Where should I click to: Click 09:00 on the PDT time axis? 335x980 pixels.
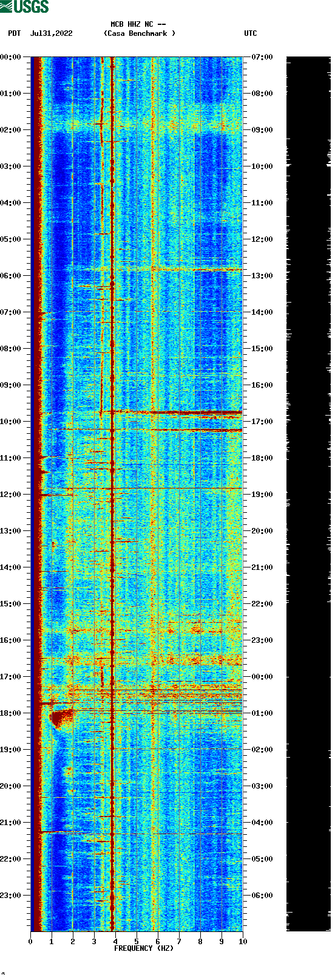(10, 385)
